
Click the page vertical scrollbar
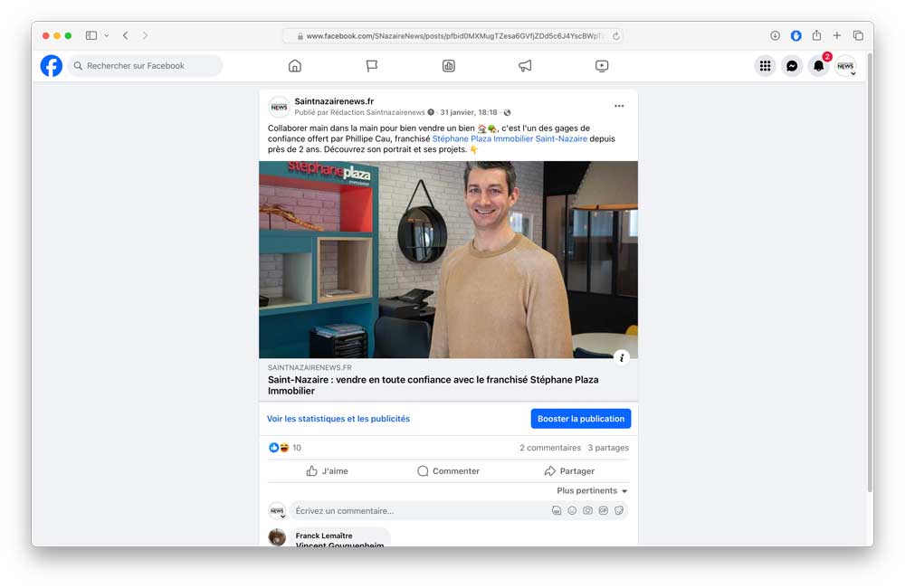tap(870, 271)
